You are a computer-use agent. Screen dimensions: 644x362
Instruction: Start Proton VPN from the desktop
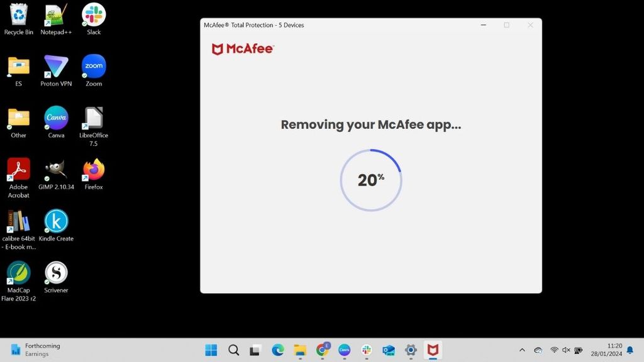click(55, 66)
